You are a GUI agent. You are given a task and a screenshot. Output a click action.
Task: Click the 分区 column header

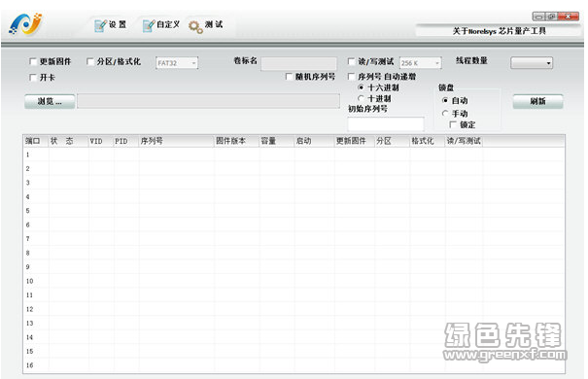pyautogui.click(x=392, y=141)
